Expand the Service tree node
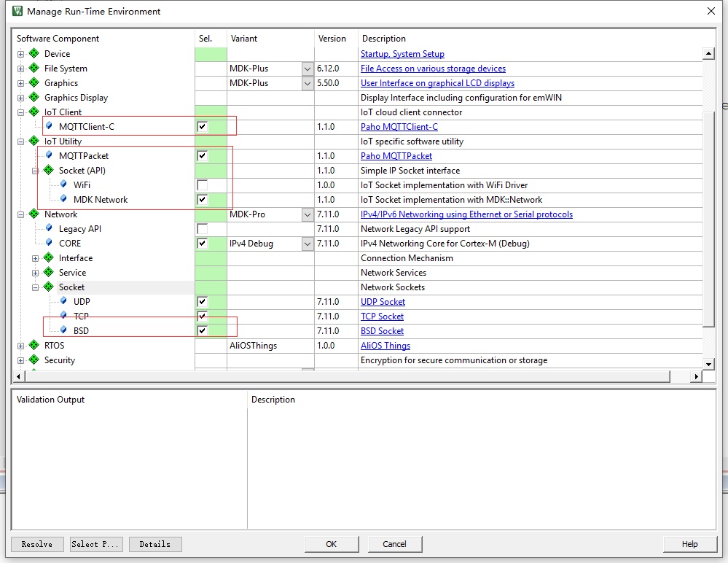Viewport: 728px width, 563px height. 35,273
